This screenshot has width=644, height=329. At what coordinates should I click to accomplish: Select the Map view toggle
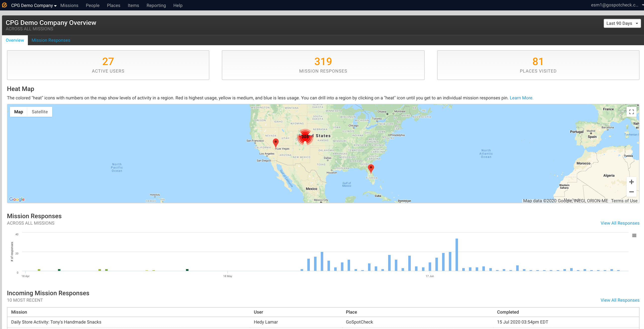click(x=18, y=112)
